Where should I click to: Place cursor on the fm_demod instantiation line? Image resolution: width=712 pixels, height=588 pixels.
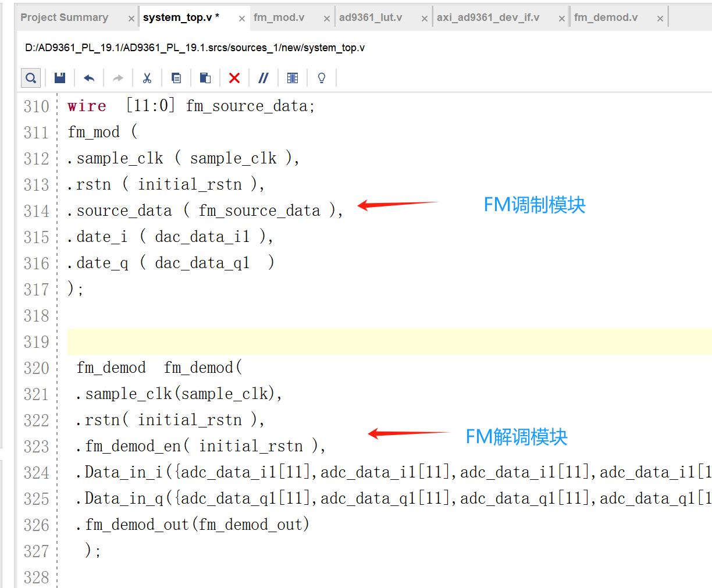click(157, 367)
